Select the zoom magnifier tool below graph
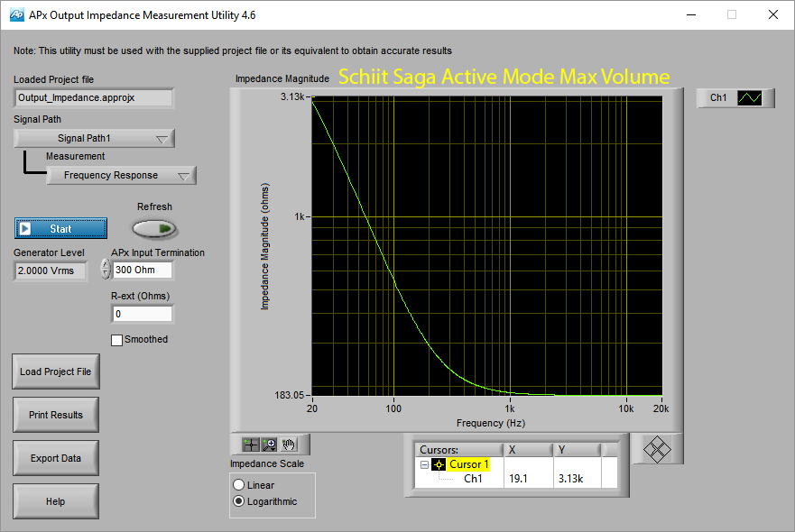 [269, 445]
